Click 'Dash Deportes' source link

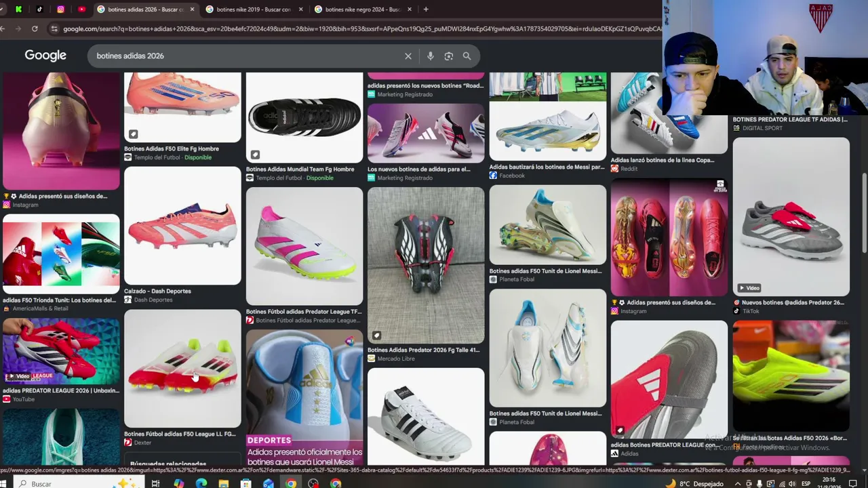pos(153,300)
